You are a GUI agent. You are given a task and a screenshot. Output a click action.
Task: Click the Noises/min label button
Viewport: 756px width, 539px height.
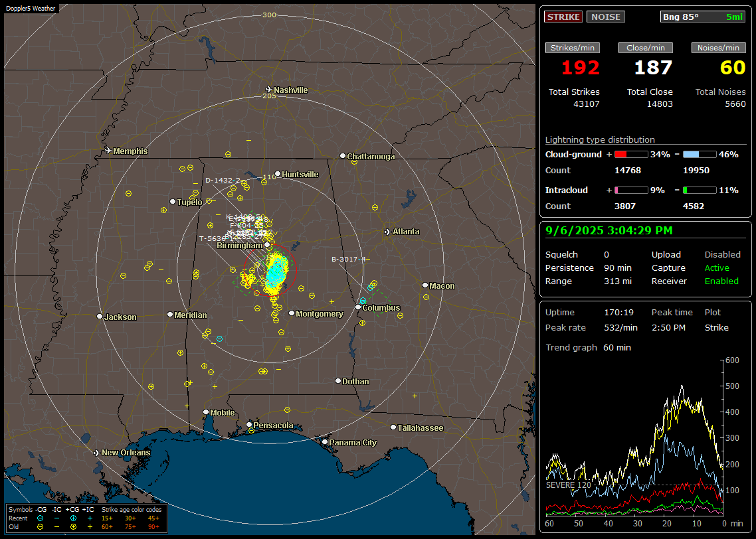718,48
